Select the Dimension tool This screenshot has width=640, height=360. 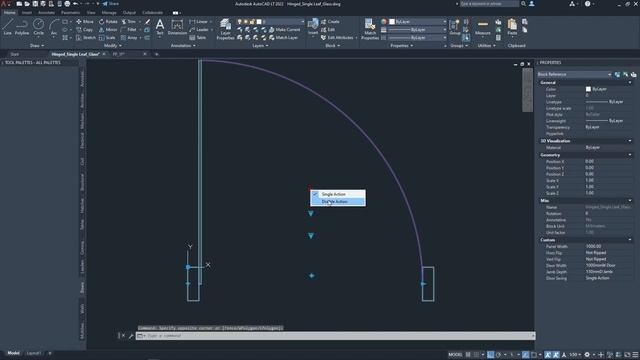(177, 27)
